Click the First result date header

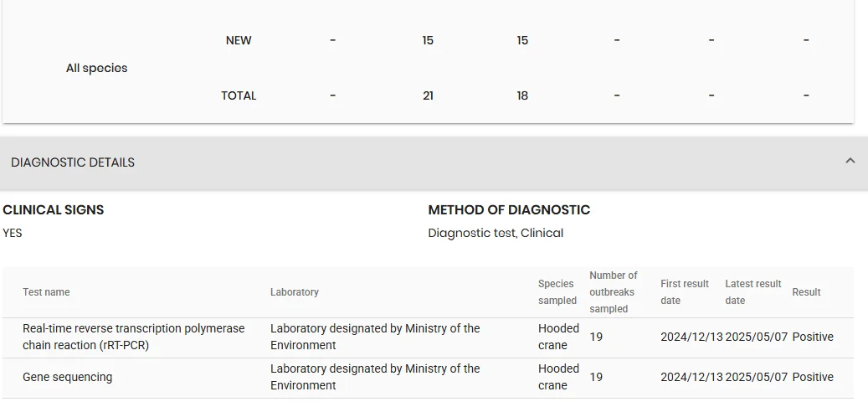684,291
